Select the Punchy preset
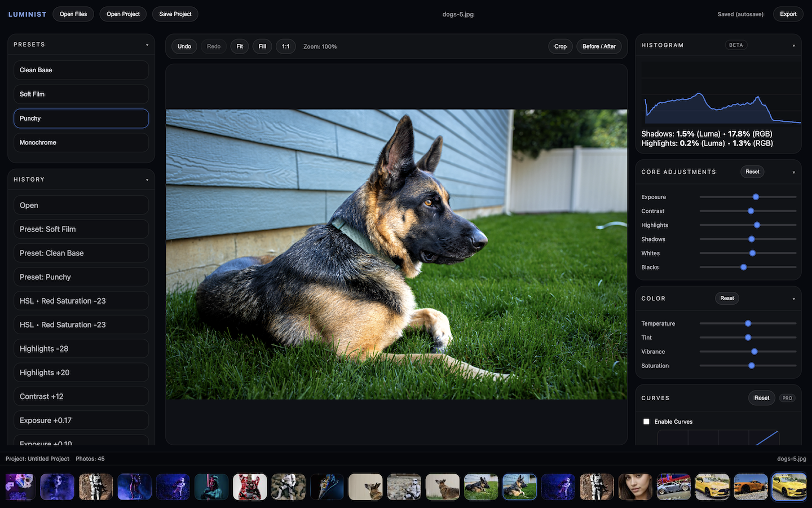Image resolution: width=812 pixels, height=508 pixels. (81, 119)
